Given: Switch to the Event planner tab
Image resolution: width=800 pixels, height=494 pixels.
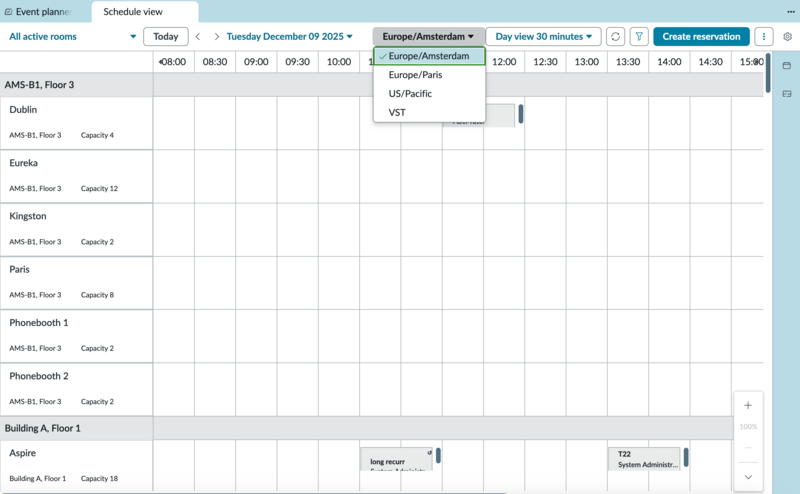Looking at the screenshot, I should point(43,12).
